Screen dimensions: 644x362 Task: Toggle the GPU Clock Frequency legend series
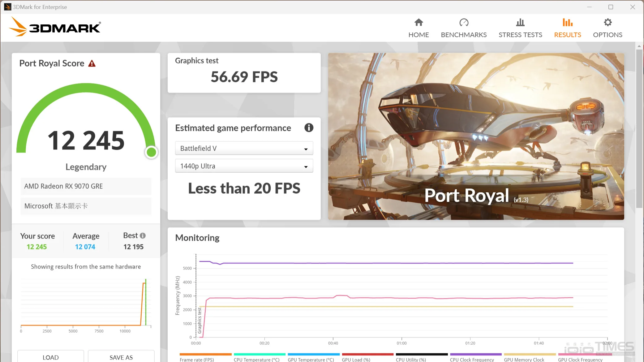(584, 357)
